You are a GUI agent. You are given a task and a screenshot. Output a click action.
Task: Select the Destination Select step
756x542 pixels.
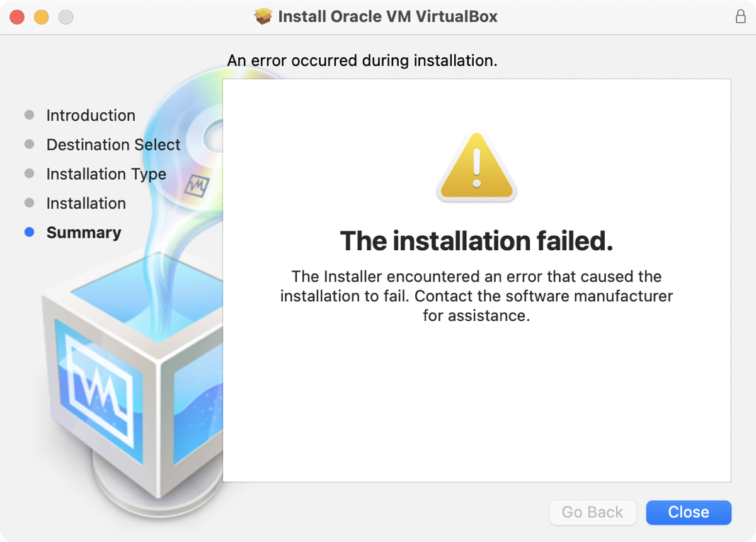[113, 145]
